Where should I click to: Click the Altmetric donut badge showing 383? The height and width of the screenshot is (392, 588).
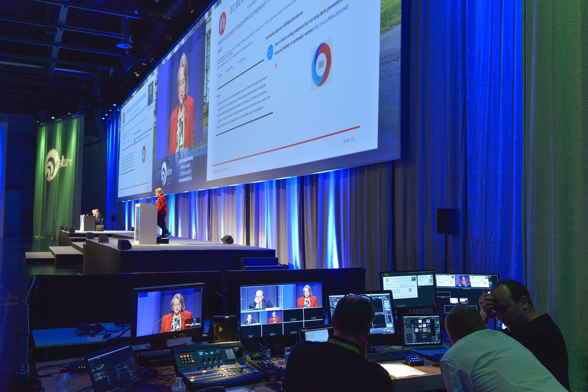click(321, 64)
